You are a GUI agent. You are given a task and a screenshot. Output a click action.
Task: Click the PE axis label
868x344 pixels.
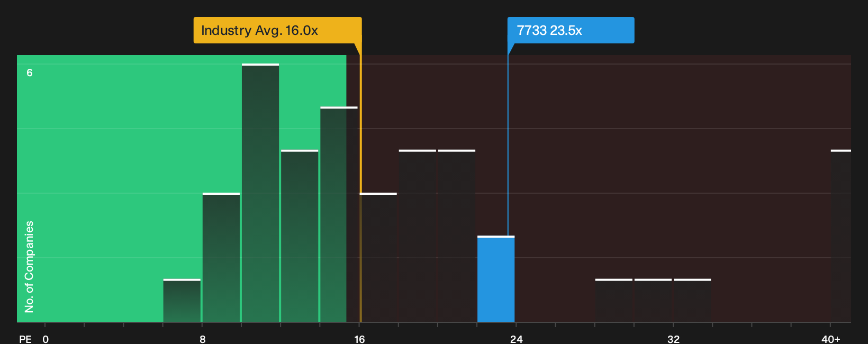coord(25,339)
